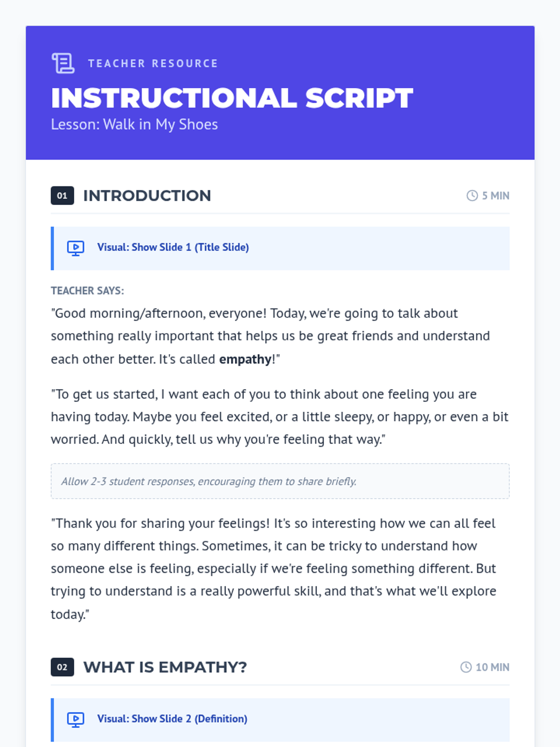
Task: Open the INTRODUCTION section heading
Action: 147,196
